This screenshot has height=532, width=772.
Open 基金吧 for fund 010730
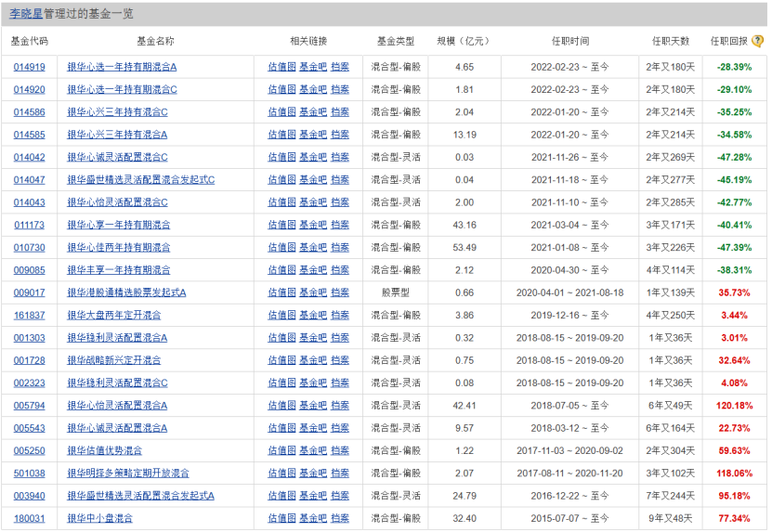click(313, 248)
